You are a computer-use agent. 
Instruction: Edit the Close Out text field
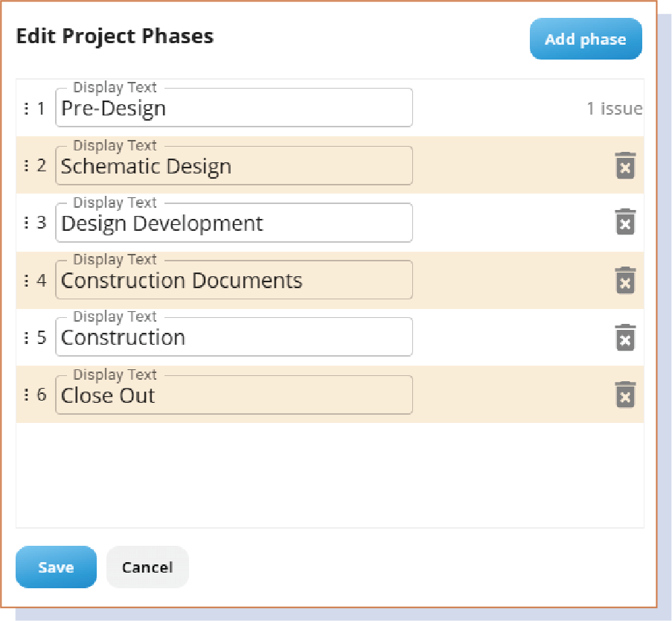[x=234, y=395]
